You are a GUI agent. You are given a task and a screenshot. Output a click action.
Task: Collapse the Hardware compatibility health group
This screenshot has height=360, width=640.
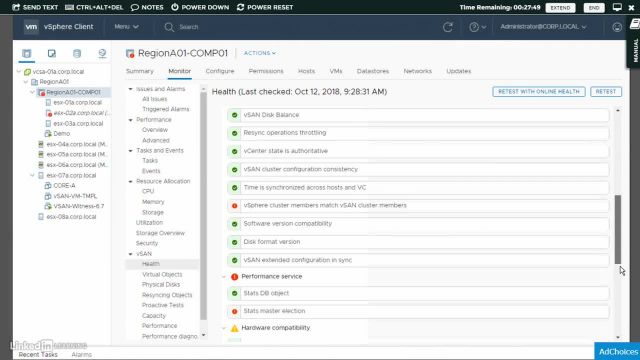(x=224, y=328)
